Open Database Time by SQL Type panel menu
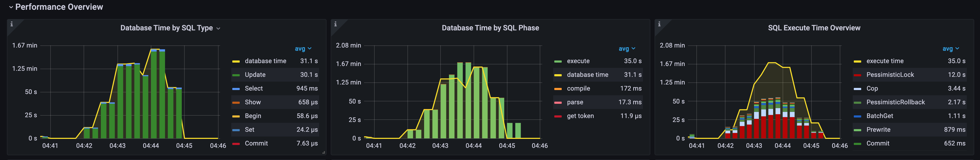This screenshot has height=160, width=980. coord(218,29)
